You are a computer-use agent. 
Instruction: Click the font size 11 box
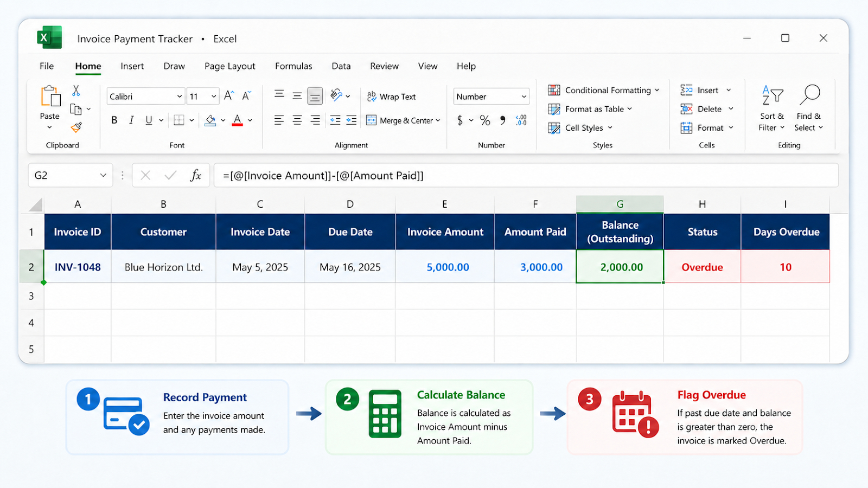pos(203,97)
